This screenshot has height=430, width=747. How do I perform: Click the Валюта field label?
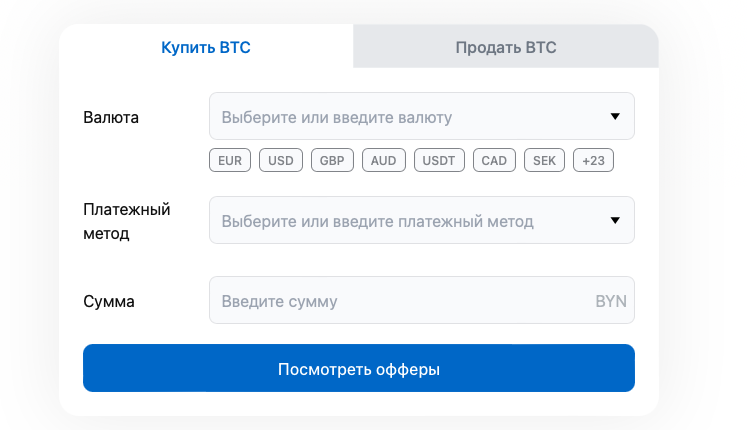[111, 117]
